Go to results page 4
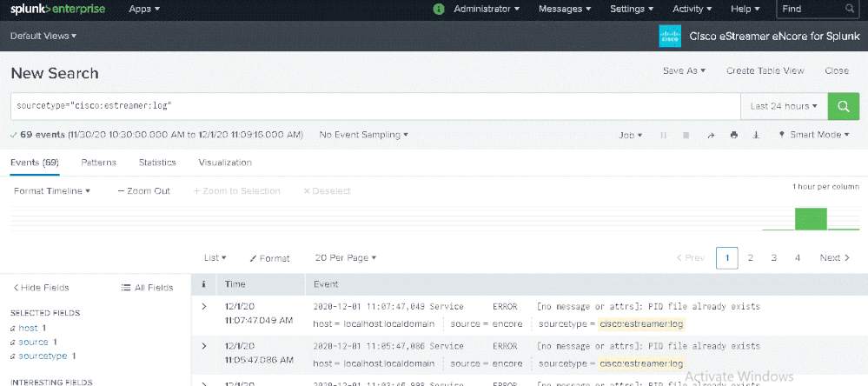868x386 pixels. click(798, 258)
